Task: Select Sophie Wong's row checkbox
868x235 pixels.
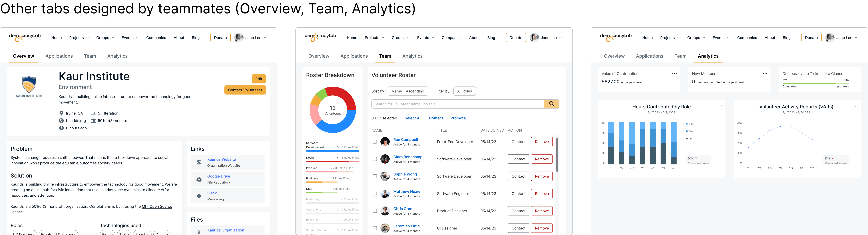Action: [375, 176]
